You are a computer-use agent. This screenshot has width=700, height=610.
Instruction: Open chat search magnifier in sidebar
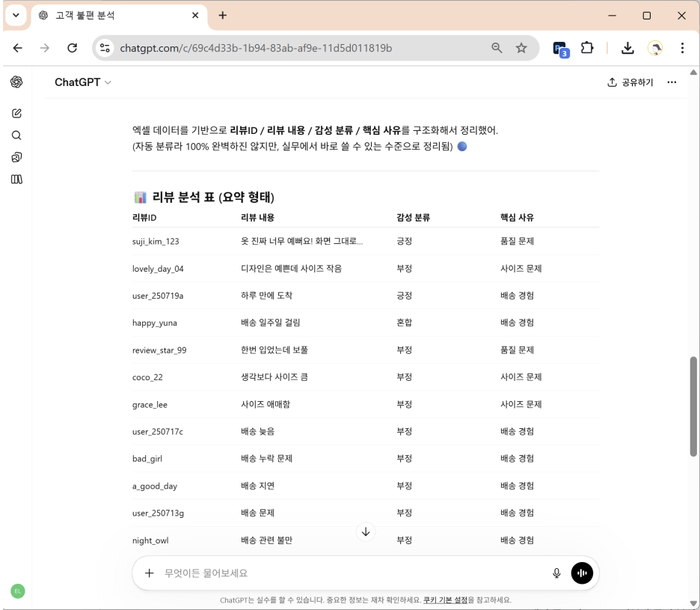[x=16, y=135]
